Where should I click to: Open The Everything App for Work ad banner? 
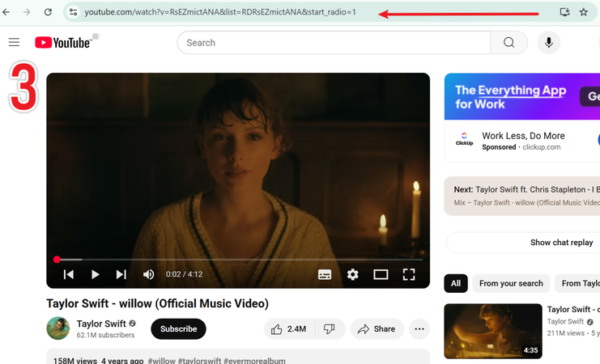[522, 97]
